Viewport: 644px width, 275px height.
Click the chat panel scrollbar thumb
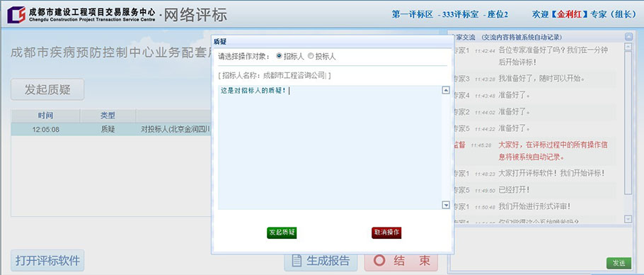pyautogui.click(x=628, y=123)
